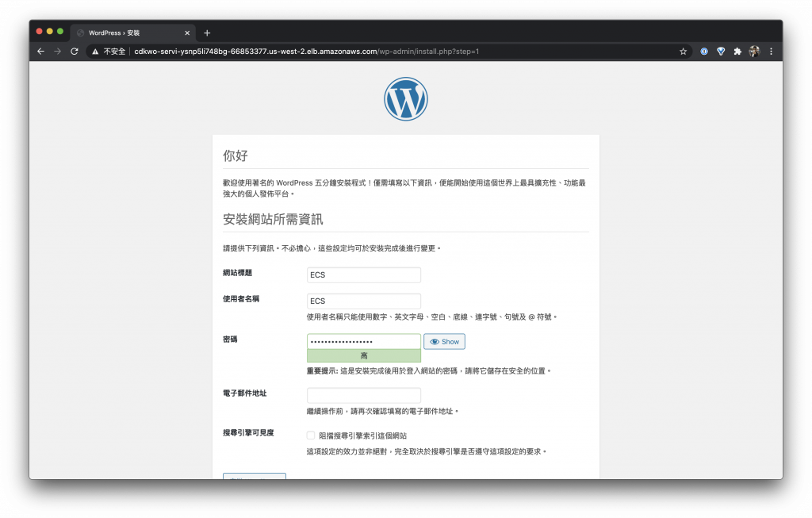Click the not-secure warning triangle icon
This screenshot has height=518, width=812.
(95, 52)
